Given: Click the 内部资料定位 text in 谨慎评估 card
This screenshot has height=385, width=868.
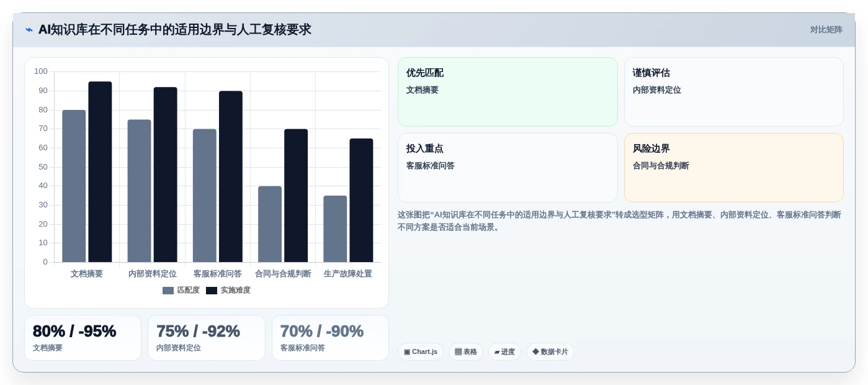Looking at the screenshot, I should (657, 90).
